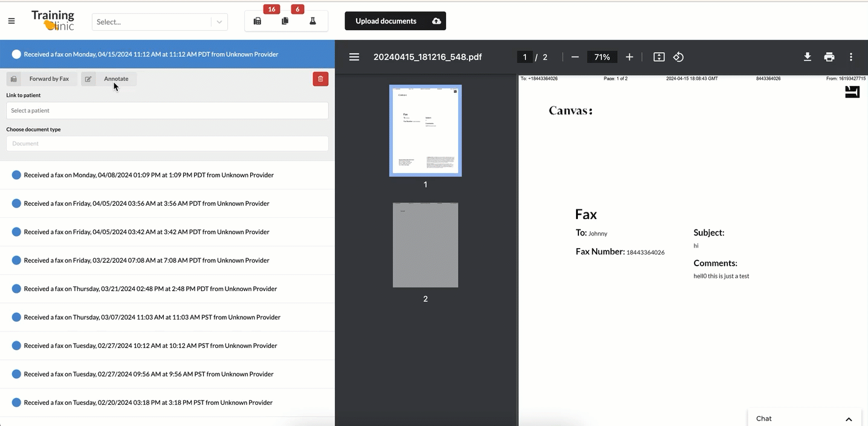Open the Choose document type dropdown
This screenshot has height=426, width=868.
167,143
